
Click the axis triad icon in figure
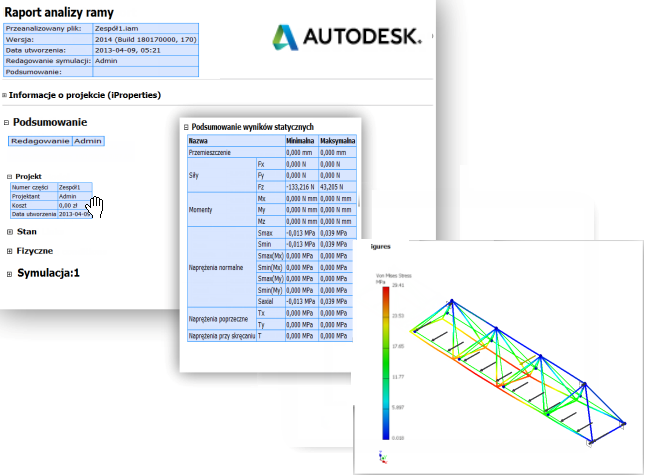click(x=383, y=457)
